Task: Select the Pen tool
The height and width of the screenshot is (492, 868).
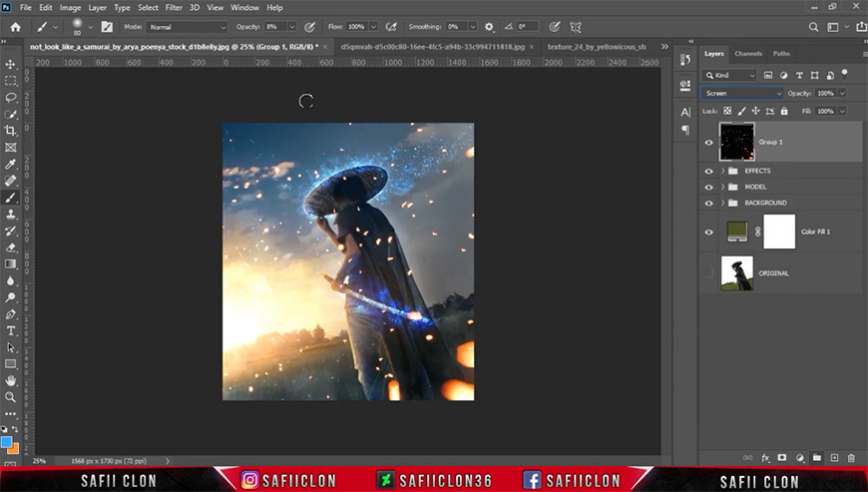Action: click(x=11, y=313)
